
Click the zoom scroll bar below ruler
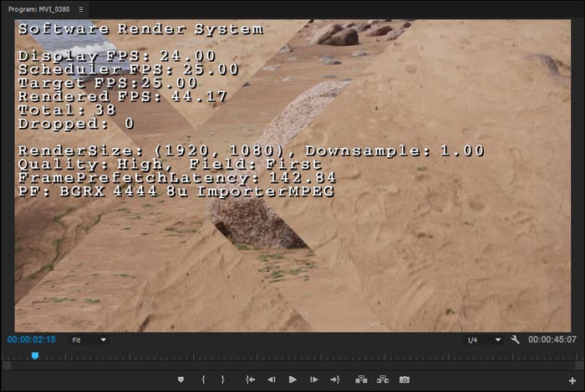(292, 366)
